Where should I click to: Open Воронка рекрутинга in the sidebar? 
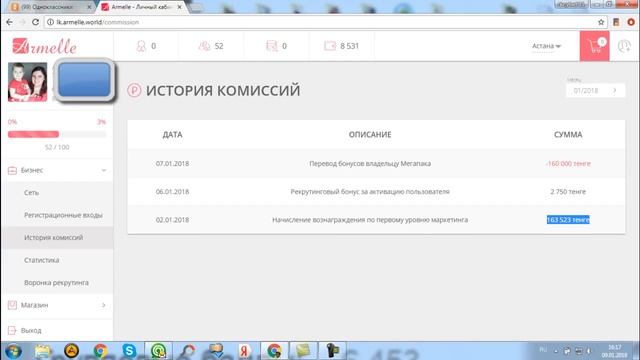(x=56, y=282)
